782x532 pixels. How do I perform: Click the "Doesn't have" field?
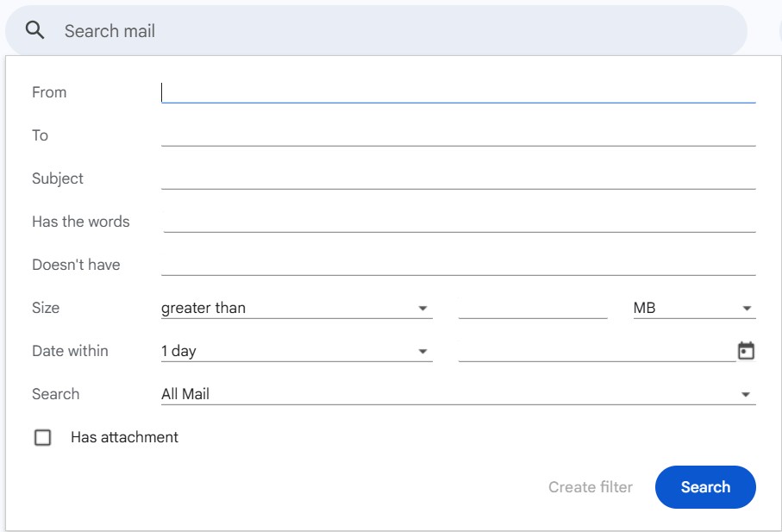[459, 265]
